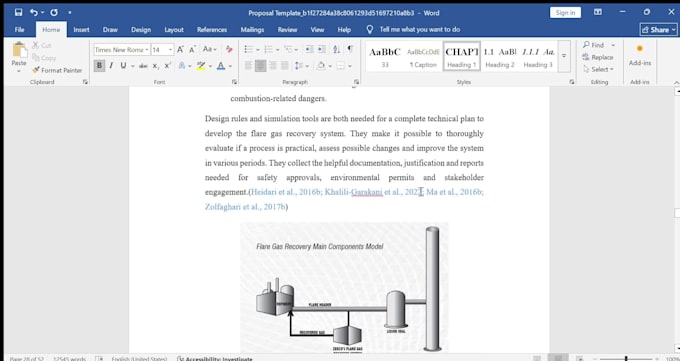Toggle paragraph marks visibility
Viewport: 680px width, 361px height.
(x=350, y=49)
